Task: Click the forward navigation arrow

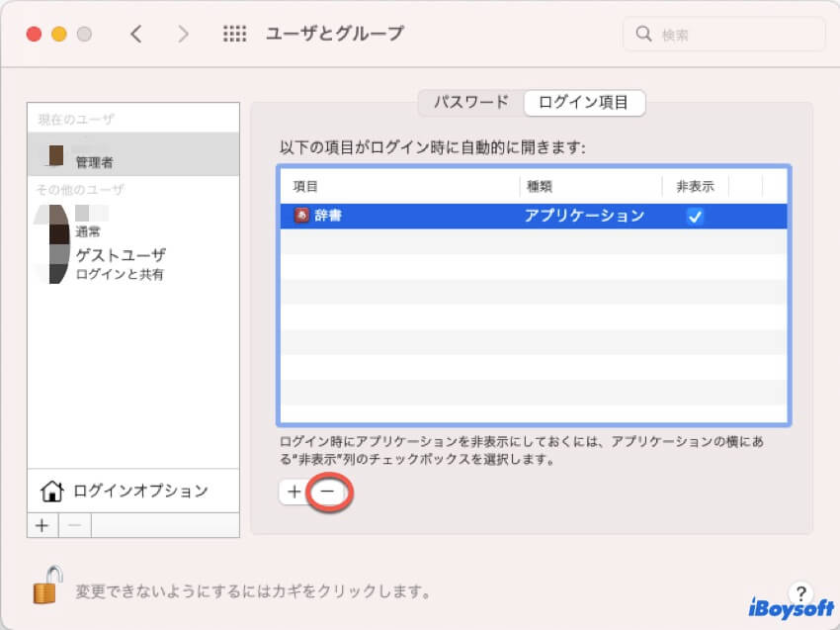Action: [x=183, y=34]
